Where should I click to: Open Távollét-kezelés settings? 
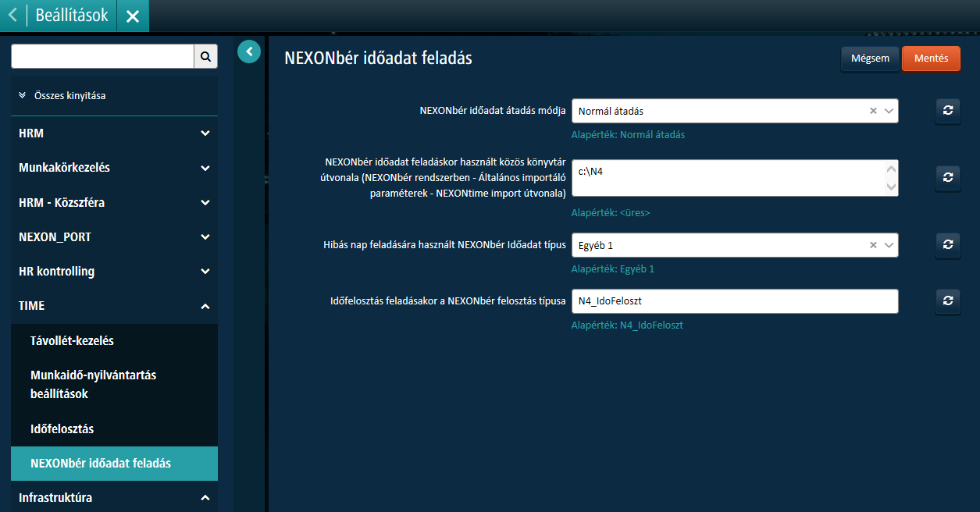click(114, 341)
